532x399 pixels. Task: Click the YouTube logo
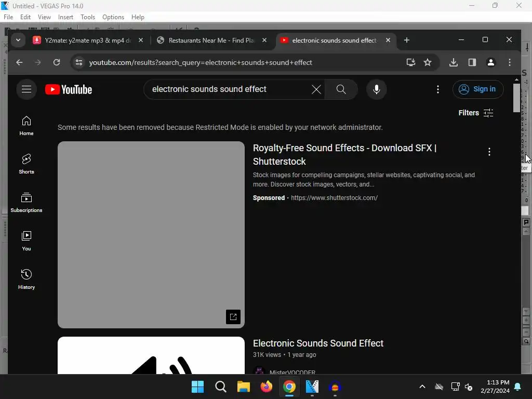[69, 89]
